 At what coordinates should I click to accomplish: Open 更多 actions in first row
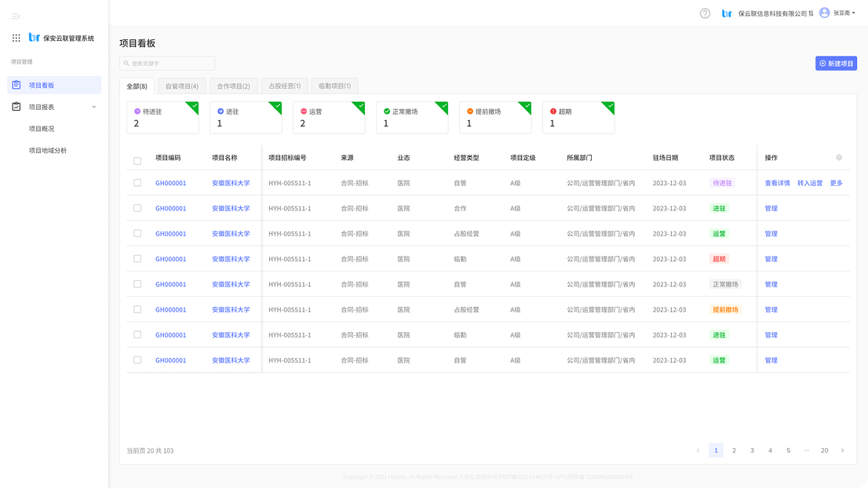coord(836,183)
